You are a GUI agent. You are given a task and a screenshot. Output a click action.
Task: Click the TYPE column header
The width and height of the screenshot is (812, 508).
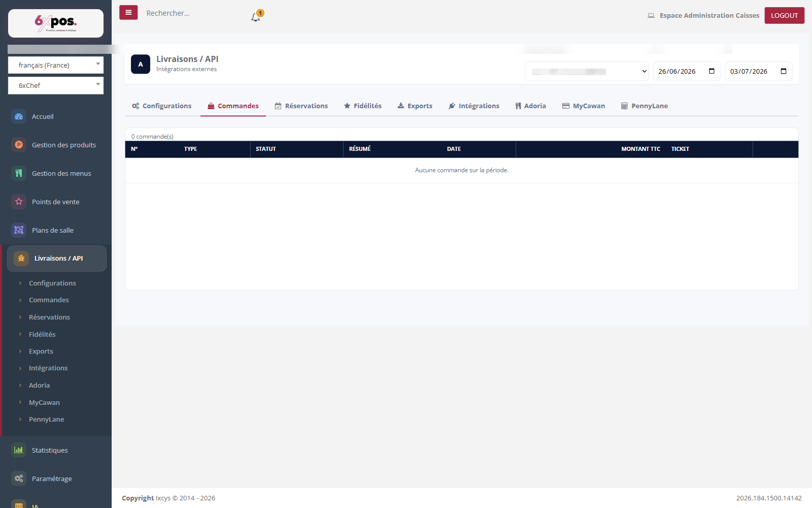190,149
